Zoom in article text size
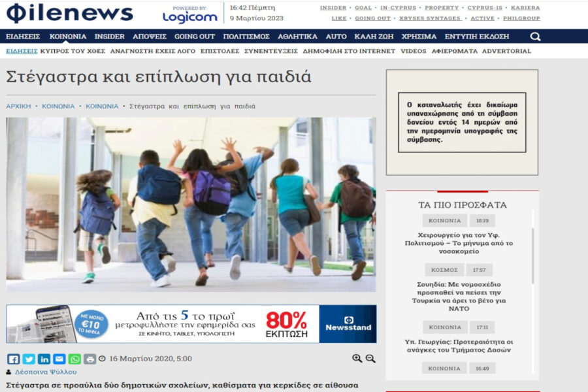 click(x=357, y=358)
